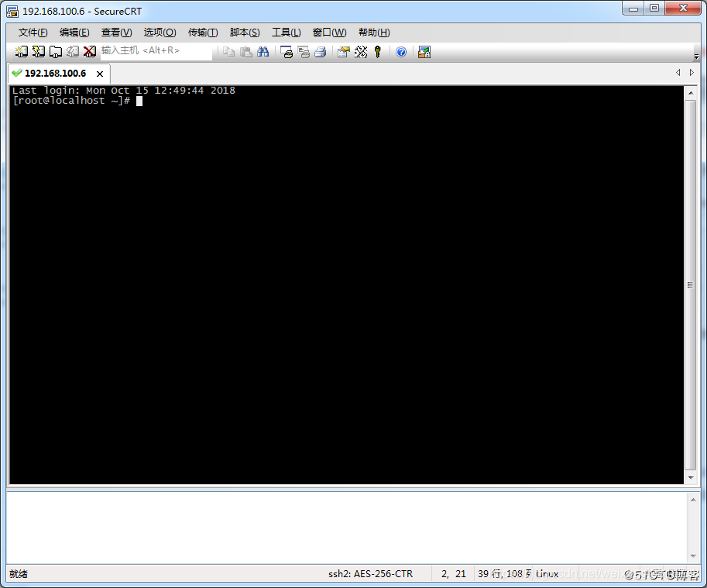Click the tab bar right arrow
The image size is (707, 588).
pos(692,73)
